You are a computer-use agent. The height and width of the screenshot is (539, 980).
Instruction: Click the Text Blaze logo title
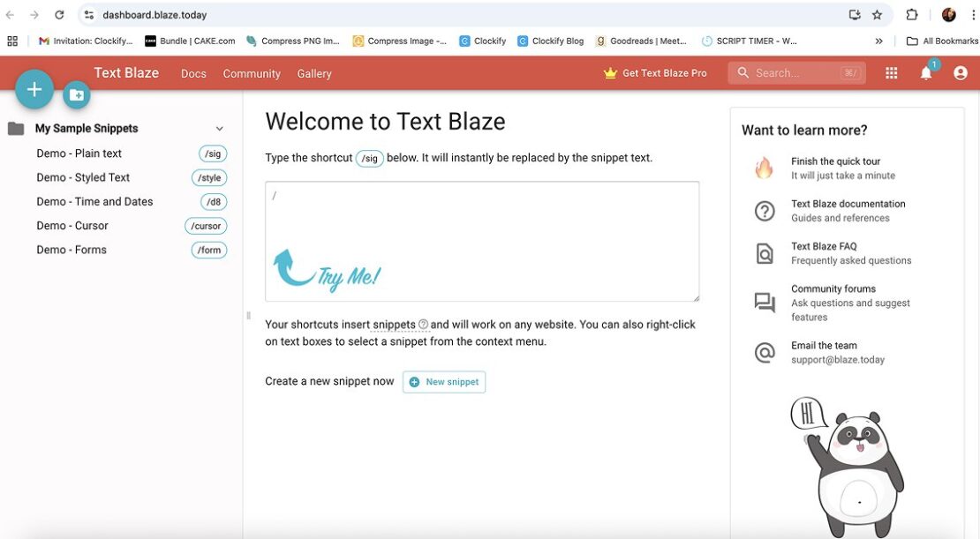126,72
